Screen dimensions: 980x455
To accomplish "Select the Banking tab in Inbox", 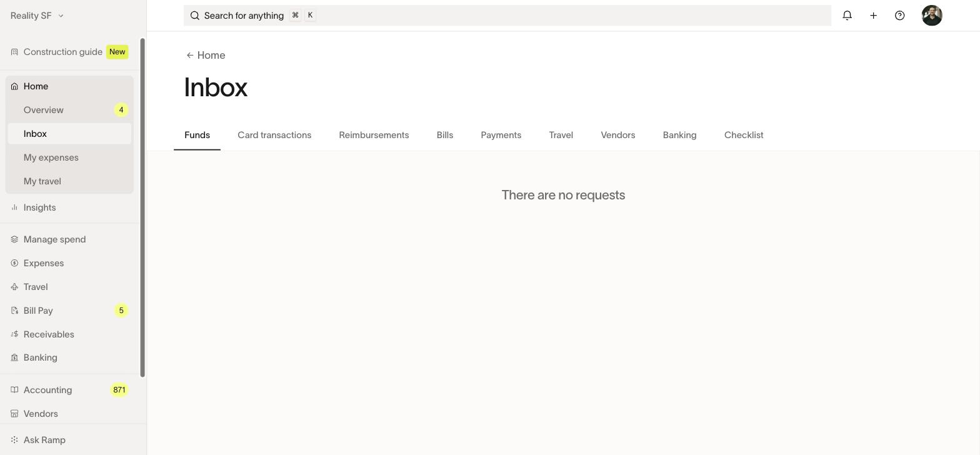I will point(679,135).
